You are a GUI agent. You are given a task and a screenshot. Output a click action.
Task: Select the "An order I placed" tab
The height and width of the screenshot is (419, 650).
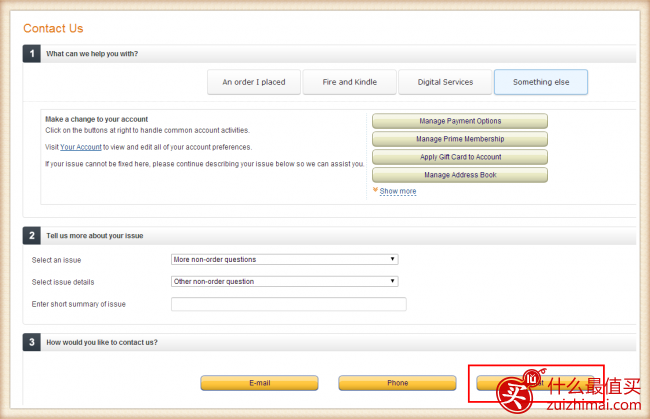coord(254,82)
